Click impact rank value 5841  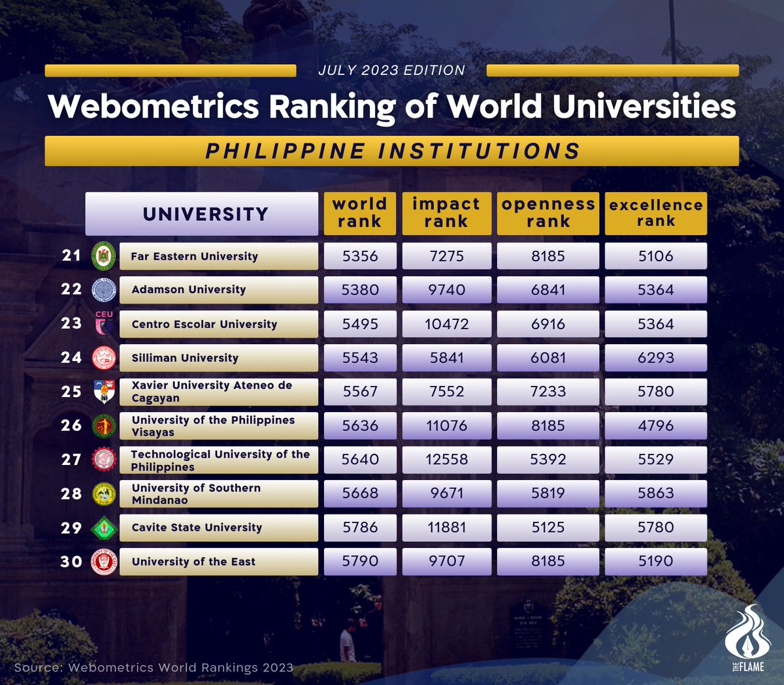(446, 358)
